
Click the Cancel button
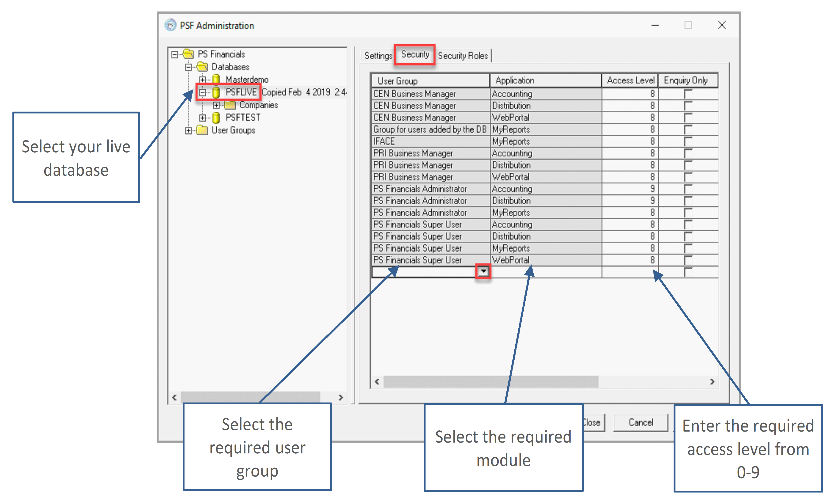pyautogui.click(x=641, y=422)
